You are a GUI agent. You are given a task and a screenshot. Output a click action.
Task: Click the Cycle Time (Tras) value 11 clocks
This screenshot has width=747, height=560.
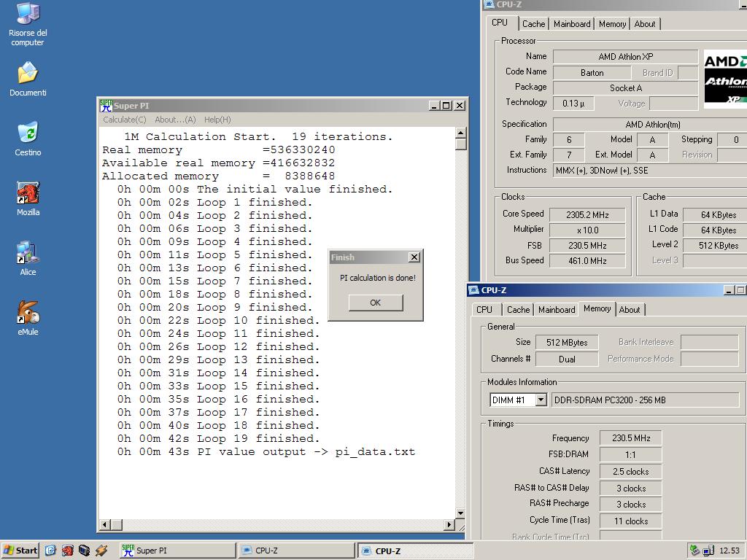[631, 521]
